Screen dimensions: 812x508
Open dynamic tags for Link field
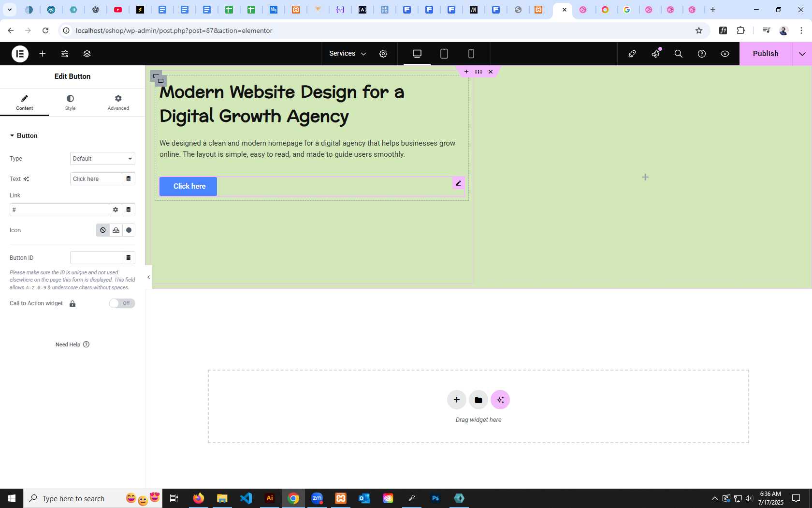pos(129,210)
